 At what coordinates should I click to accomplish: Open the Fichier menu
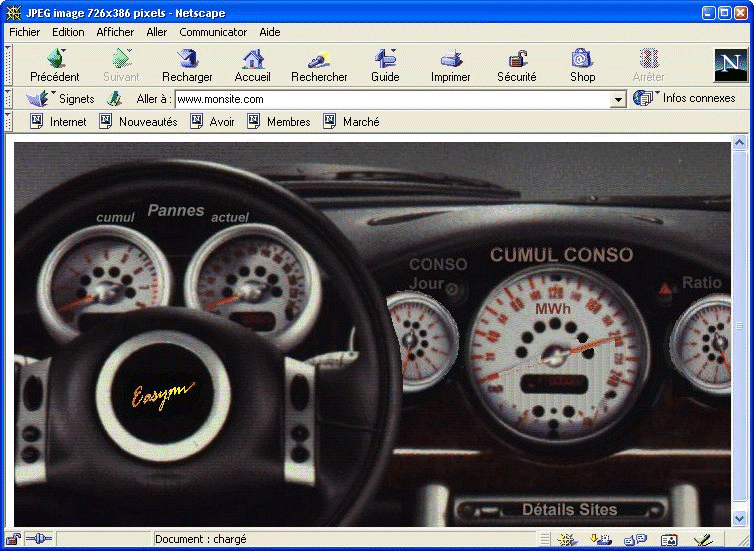pos(25,32)
